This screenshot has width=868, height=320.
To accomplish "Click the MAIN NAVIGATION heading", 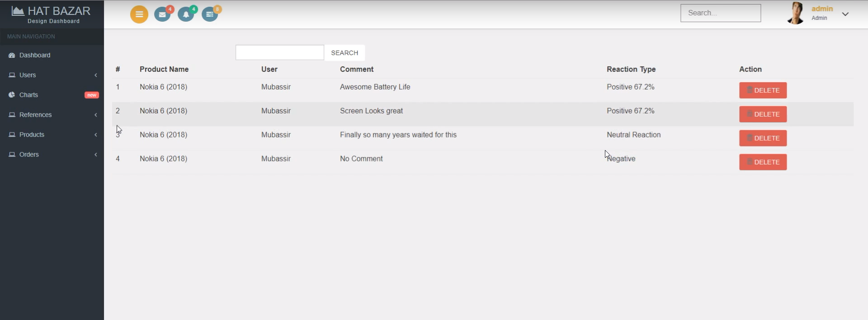I will click(31, 37).
